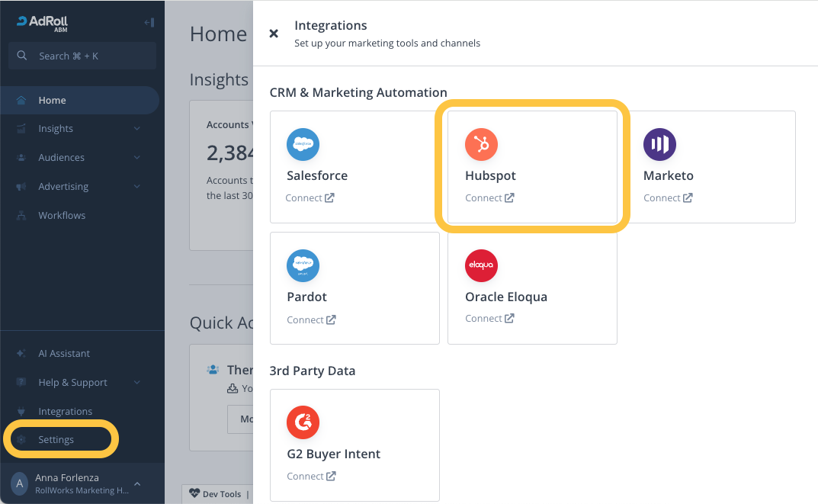Click the red Oracle Eloqua logo
Screen dimensions: 818x504
(481, 265)
